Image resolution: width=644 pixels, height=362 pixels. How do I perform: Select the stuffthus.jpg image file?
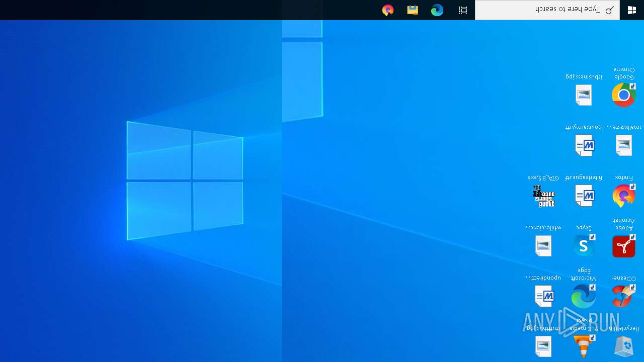tap(543, 346)
